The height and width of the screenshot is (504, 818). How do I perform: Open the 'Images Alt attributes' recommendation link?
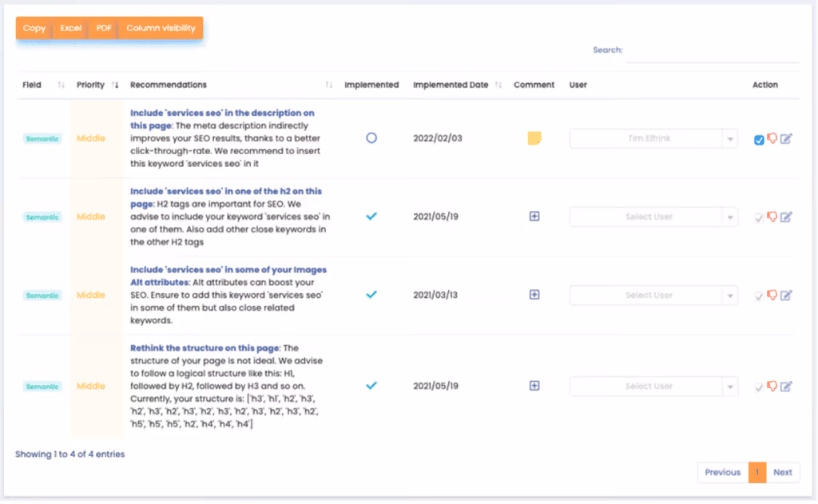228,276
